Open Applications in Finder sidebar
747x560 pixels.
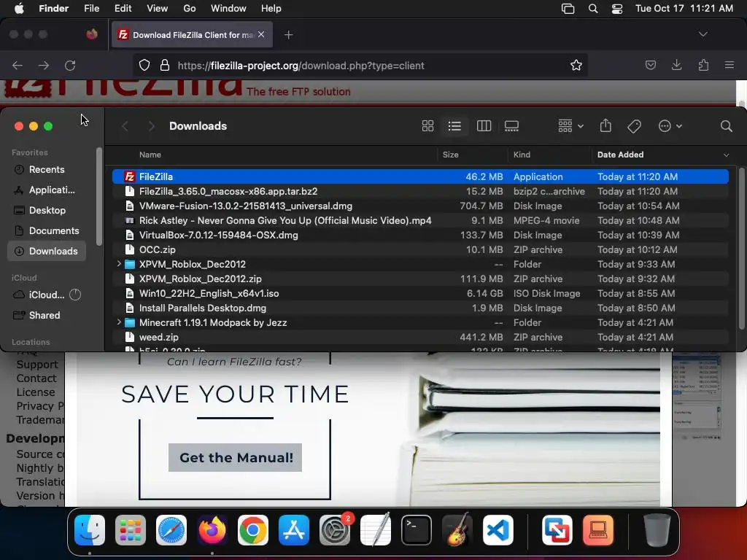pyautogui.click(x=46, y=190)
